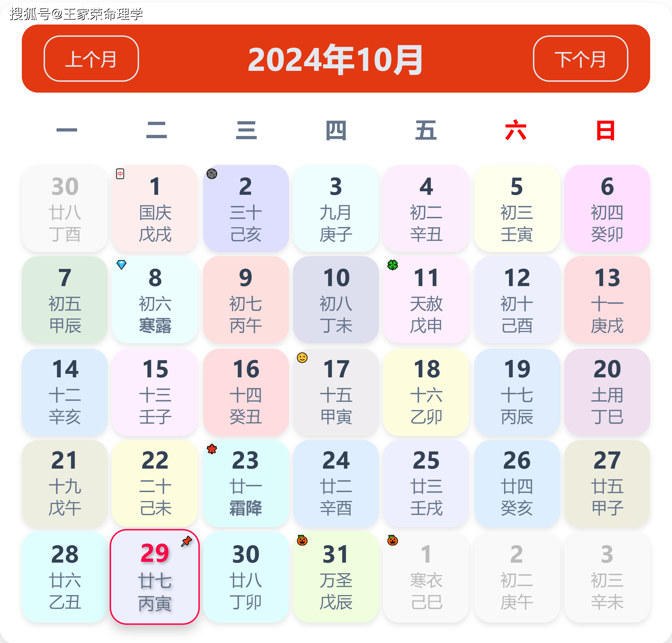Image resolution: width=672 pixels, height=643 pixels.
Task: Select October 8 寒露 day cell
Action: tap(155, 300)
